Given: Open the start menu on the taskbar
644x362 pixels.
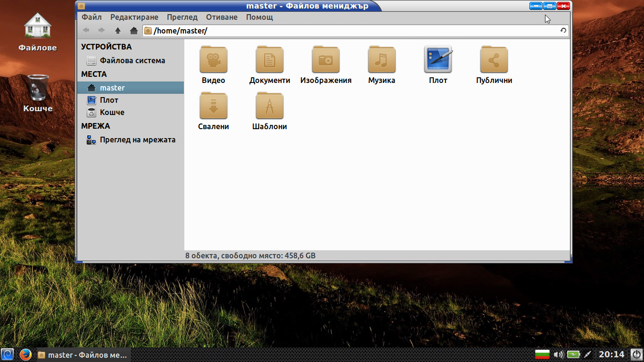Looking at the screenshot, I should click(8, 354).
